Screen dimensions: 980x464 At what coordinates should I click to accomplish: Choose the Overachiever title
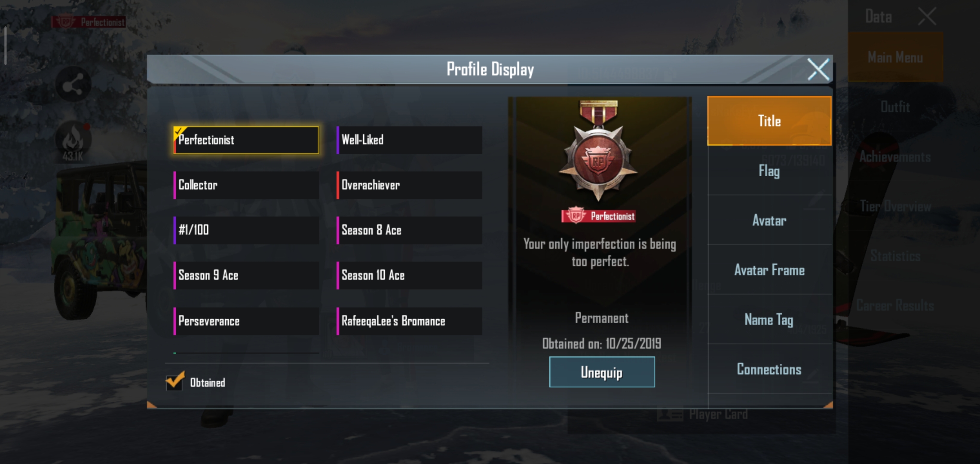409,185
